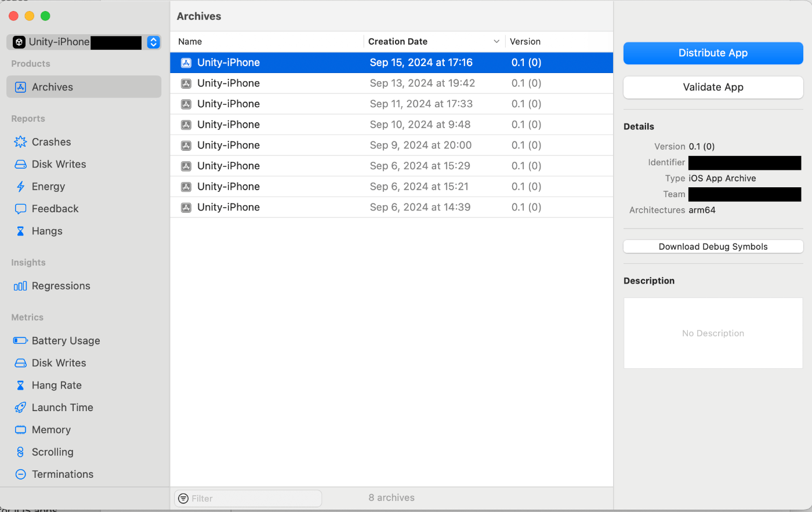This screenshot has width=812, height=512.
Task: Toggle sort direction chevron on Creation Date
Action: (496, 42)
